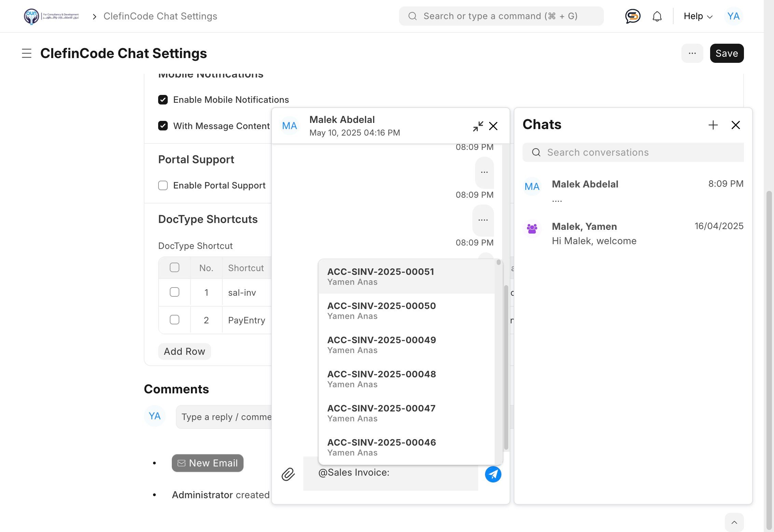Toggle the sidebar hamburger menu
This screenshot has width=774, height=532.
(27, 53)
